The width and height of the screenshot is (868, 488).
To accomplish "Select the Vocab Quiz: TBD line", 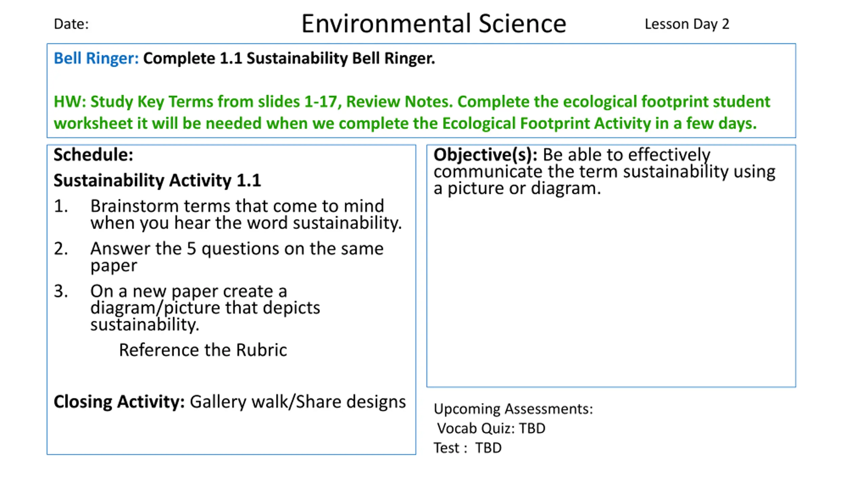I will point(491,429).
